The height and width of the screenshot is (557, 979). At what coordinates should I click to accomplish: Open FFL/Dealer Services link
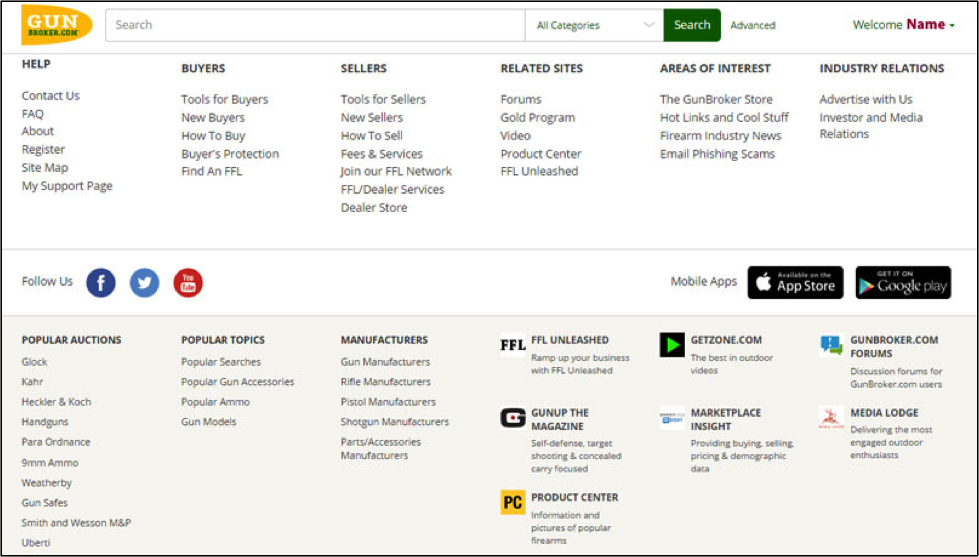[392, 189]
